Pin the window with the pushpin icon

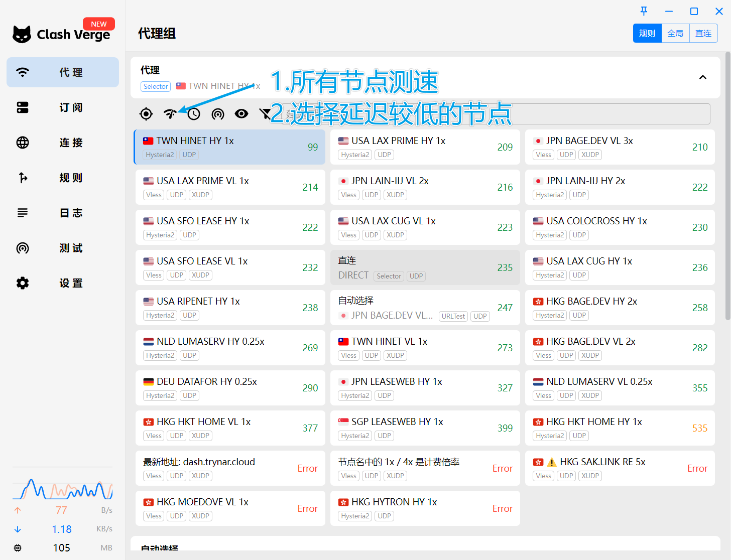pyautogui.click(x=644, y=11)
